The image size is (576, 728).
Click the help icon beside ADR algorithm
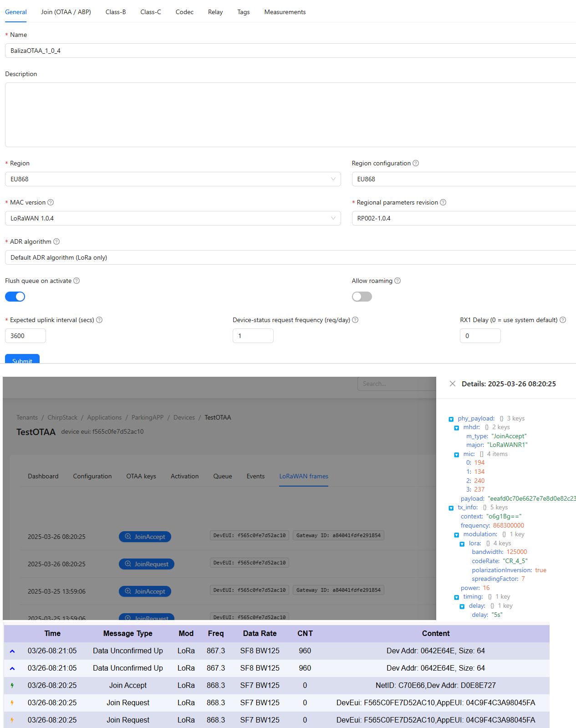point(56,241)
